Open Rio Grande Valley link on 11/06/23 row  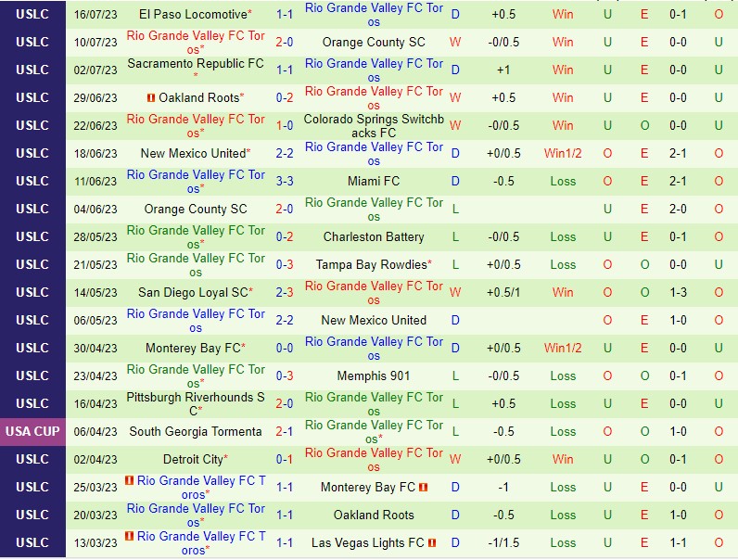(x=196, y=181)
